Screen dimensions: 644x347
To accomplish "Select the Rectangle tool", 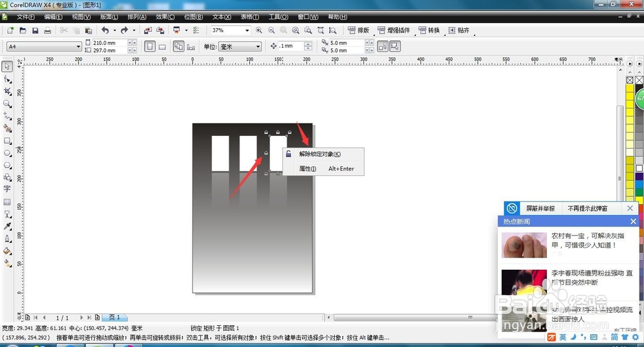I will tap(7, 140).
